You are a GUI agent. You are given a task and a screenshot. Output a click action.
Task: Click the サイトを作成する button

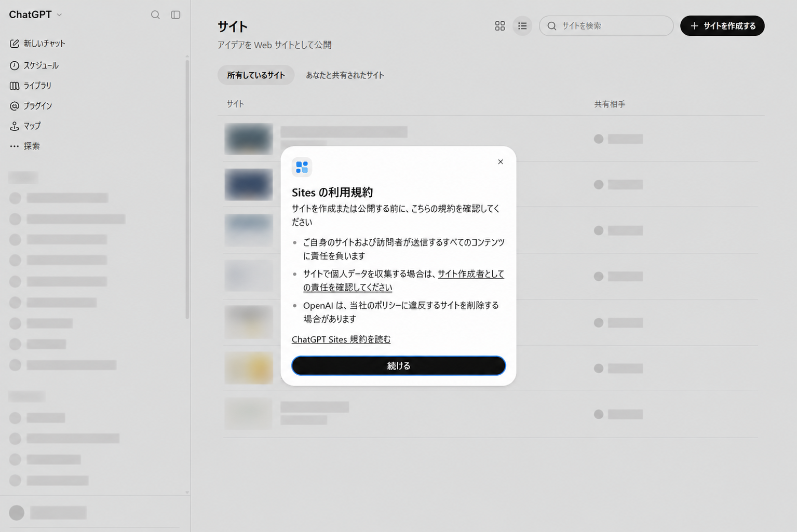[722, 26]
